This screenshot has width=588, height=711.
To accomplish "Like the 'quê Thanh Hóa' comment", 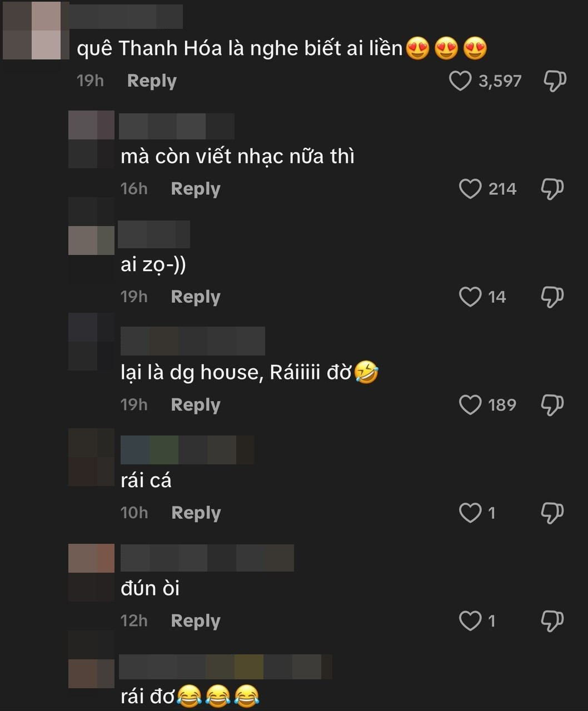I will click(460, 81).
